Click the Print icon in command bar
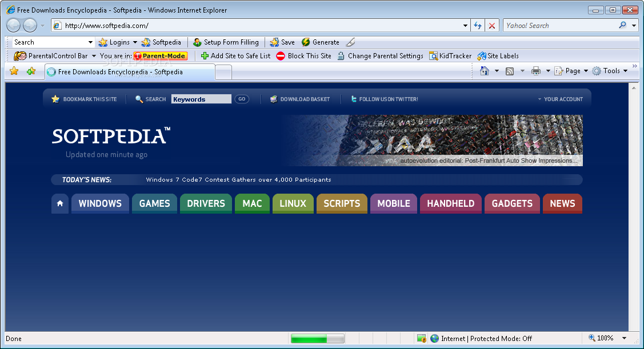This screenshot has height=349, width=644. [x=535, y=71]
